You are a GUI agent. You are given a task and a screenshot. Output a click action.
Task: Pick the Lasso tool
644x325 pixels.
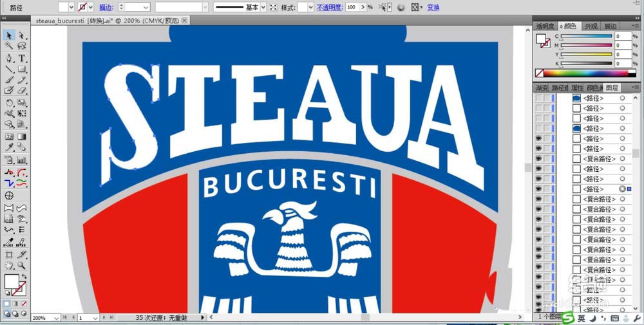[x=22, y=46]
